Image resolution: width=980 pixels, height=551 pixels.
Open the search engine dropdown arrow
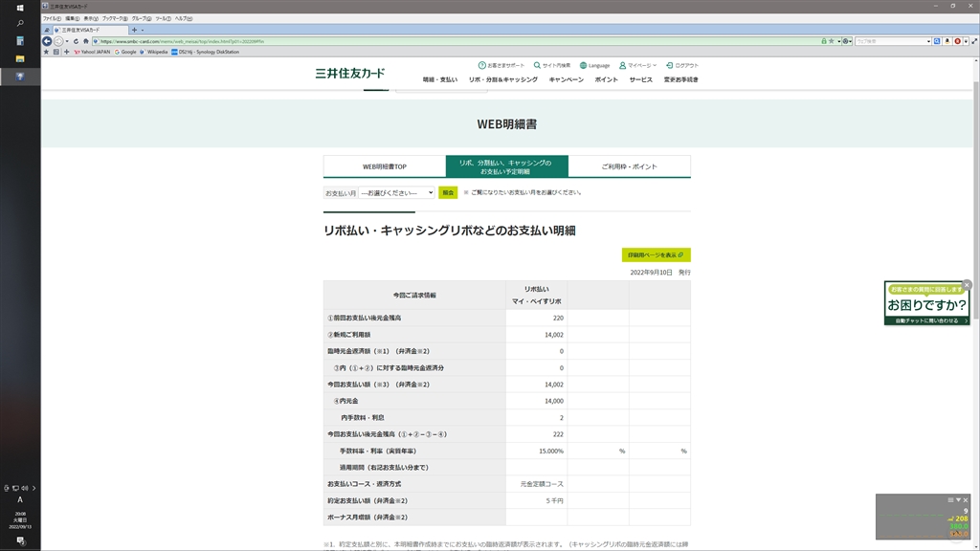[928, 41]
